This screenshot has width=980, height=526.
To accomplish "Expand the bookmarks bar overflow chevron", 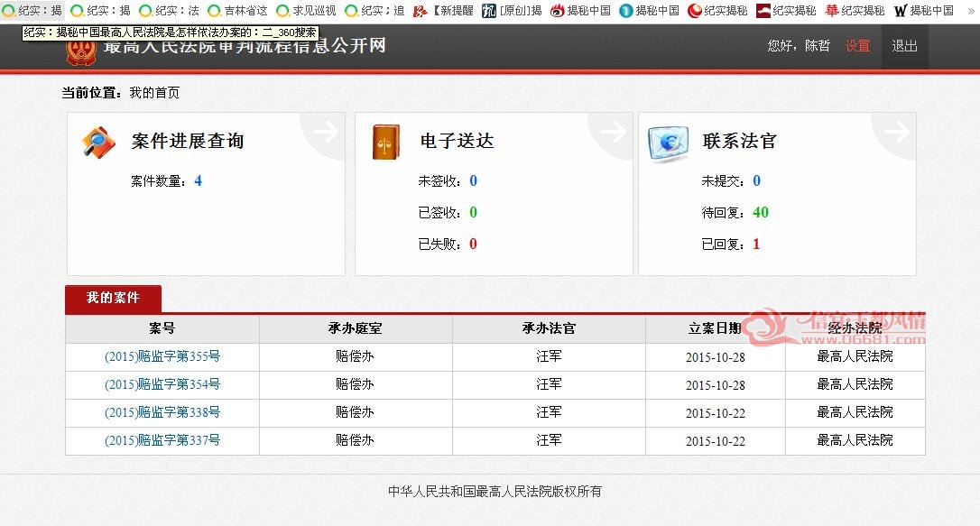I will 971,11.
